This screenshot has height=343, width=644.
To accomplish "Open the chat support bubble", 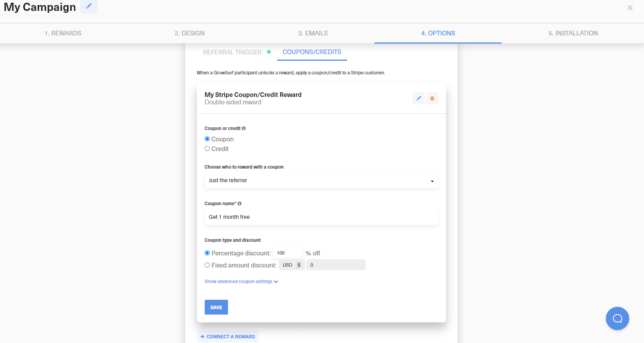I will point(617,318).
